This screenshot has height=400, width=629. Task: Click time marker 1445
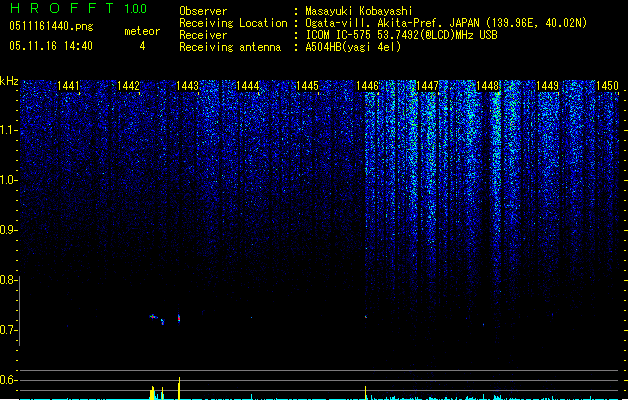(307, 86)
